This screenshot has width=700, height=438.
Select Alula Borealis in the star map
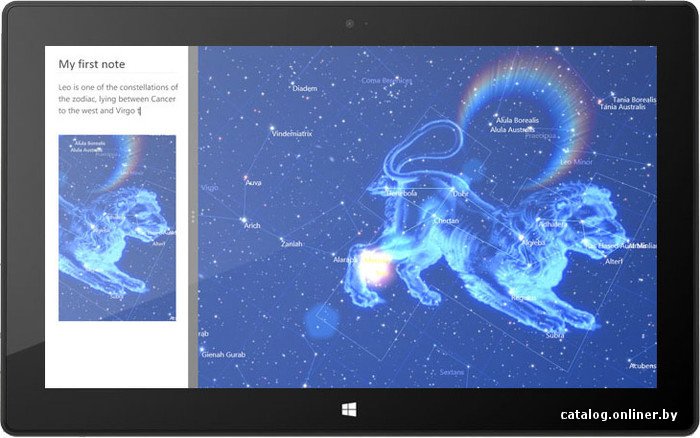click(x=517, y=121)
